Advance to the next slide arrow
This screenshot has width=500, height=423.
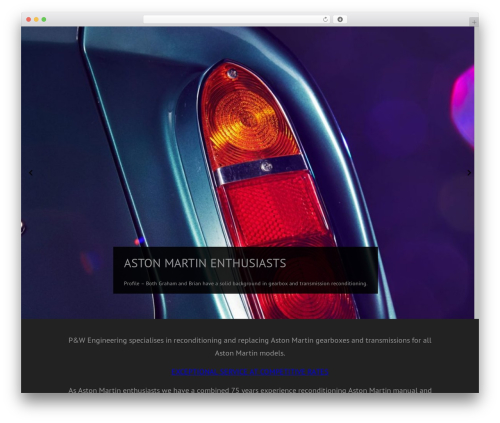(x=469, y=173)
